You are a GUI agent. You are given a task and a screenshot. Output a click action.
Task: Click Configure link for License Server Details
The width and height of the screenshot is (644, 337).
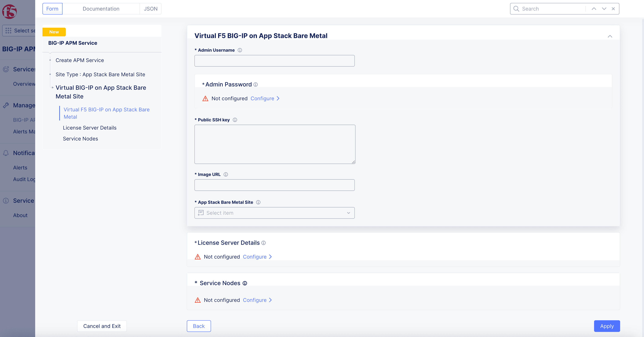tap(255, 257)
